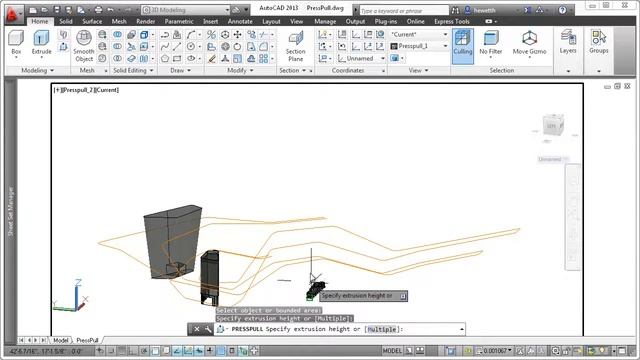
Task: Open the Parametric ribbon tab
Action: (x=179, y=21)
